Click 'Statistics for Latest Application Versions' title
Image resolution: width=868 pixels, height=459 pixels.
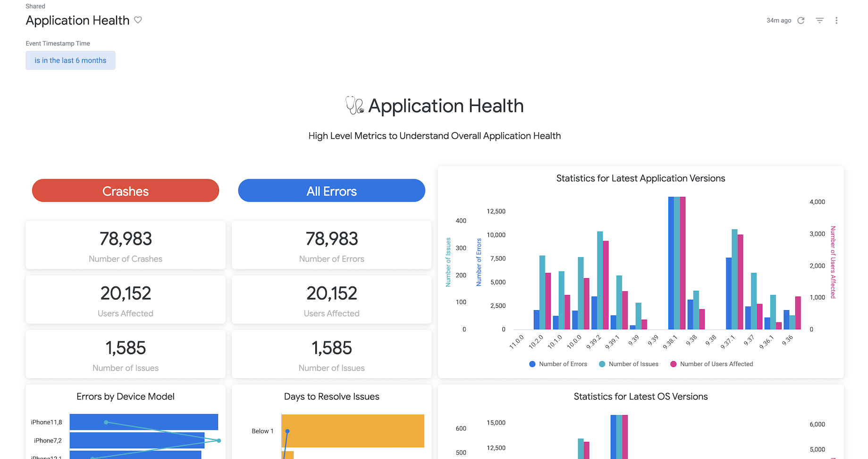tap(640, 178)
